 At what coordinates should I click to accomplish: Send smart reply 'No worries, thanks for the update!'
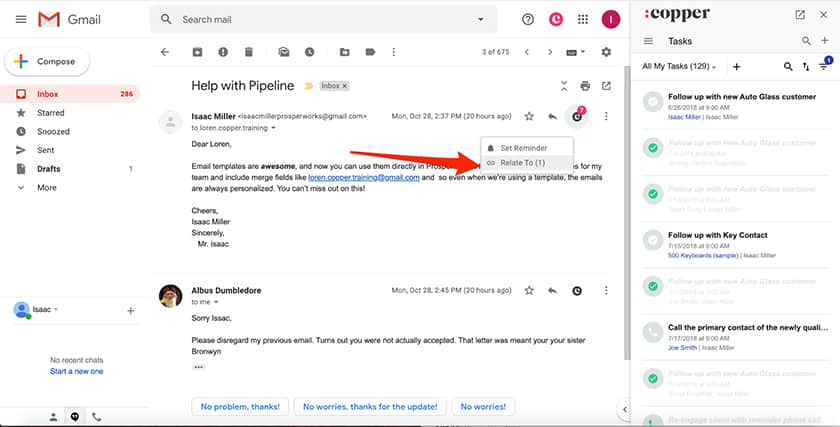click(x=370, y=407)
